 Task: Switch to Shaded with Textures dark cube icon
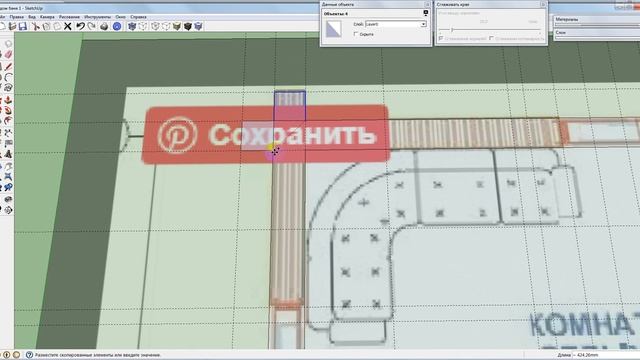[188, 27]
